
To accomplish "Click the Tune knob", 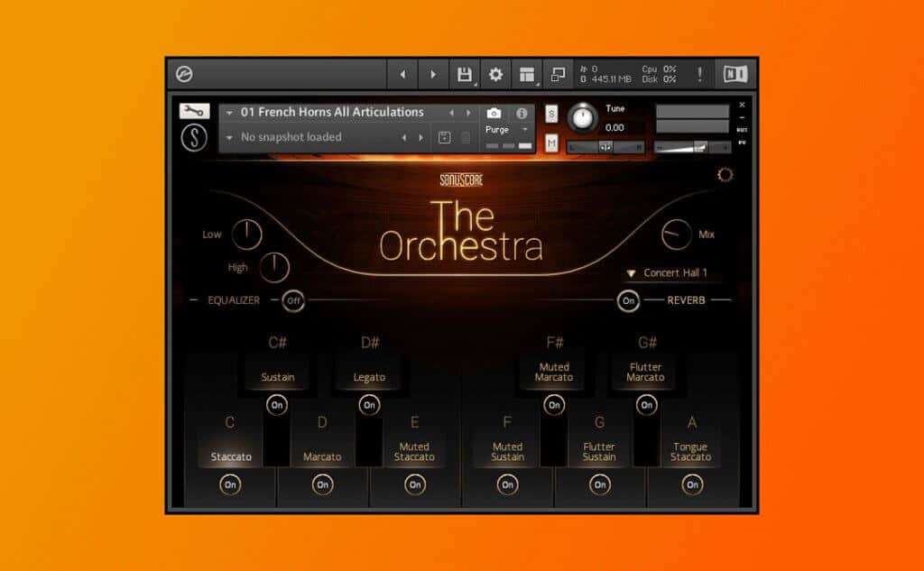I will (x=582, y=117).
